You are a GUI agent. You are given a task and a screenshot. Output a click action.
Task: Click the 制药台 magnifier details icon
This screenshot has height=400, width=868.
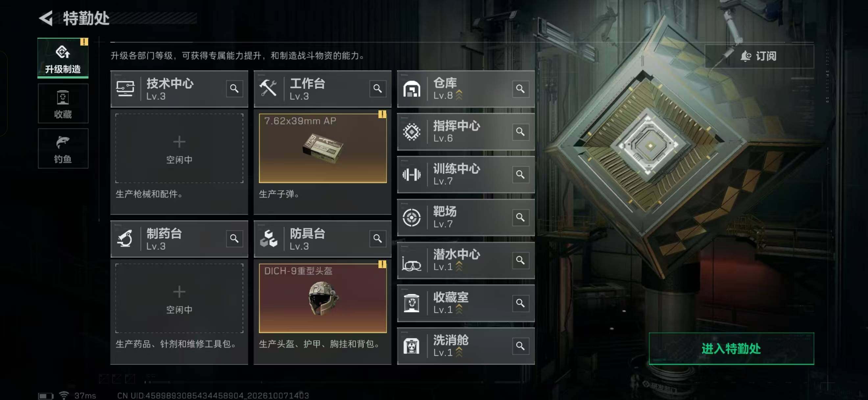click(x=234, y=238)
